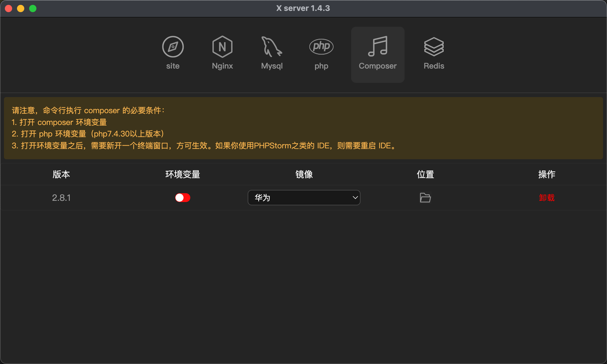Click the notice line about opening composer 环境变量
Image resolution: width=607 pixels, height=364 pixels.
59,122
